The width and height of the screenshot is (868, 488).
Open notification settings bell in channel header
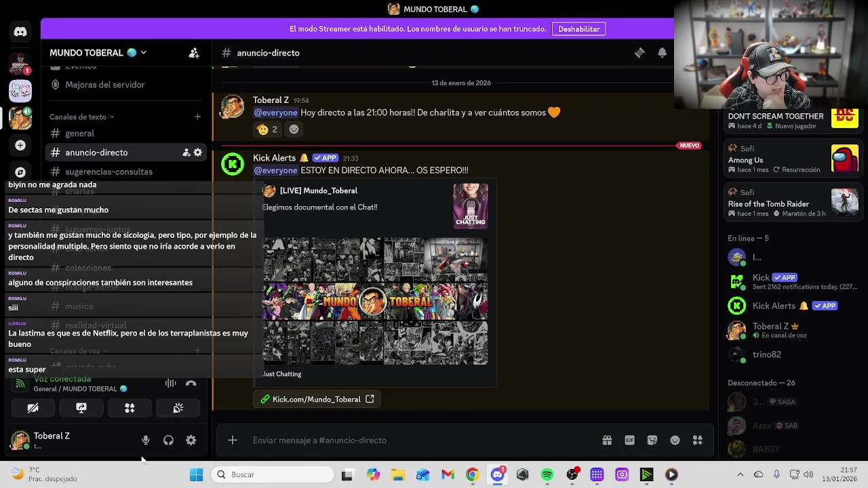662,53
